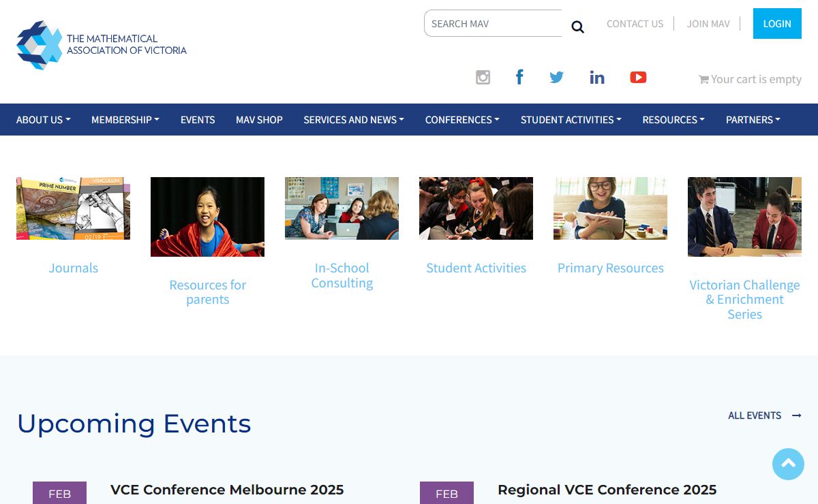Open the MAV YouTube channel icon
The image size is (818, 504).
[638, 78]
